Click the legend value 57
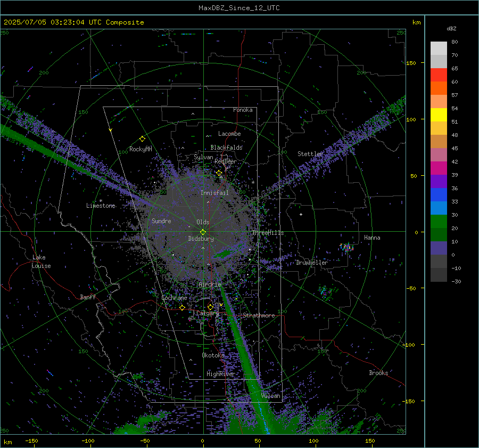479x448 pixels. tap(455, 95)
